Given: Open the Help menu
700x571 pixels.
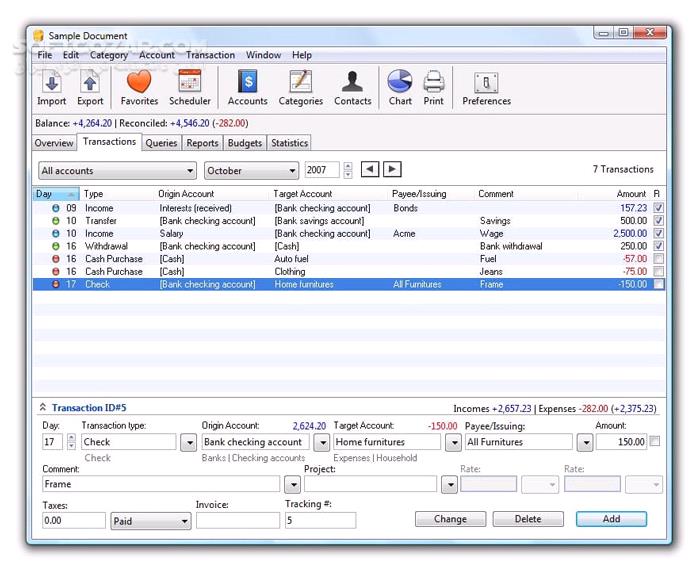Looking at the screenshot, I should [302, 55].
